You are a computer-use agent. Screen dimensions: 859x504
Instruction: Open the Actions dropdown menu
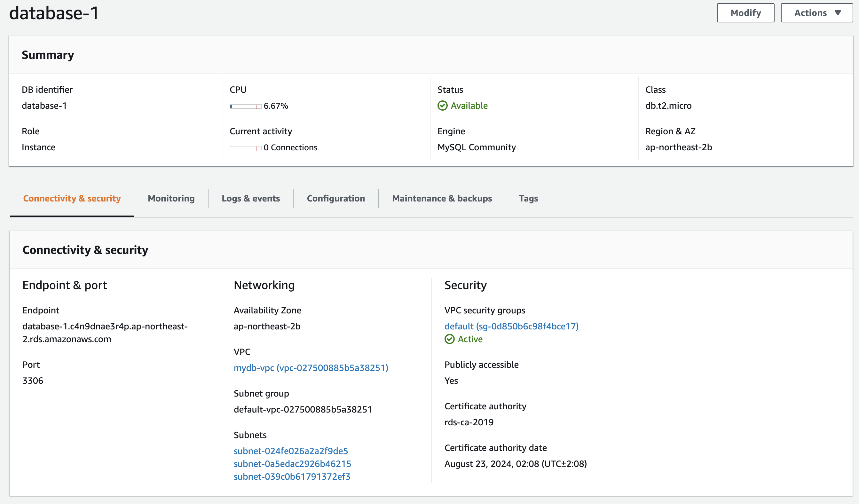[x=816, y=13]
